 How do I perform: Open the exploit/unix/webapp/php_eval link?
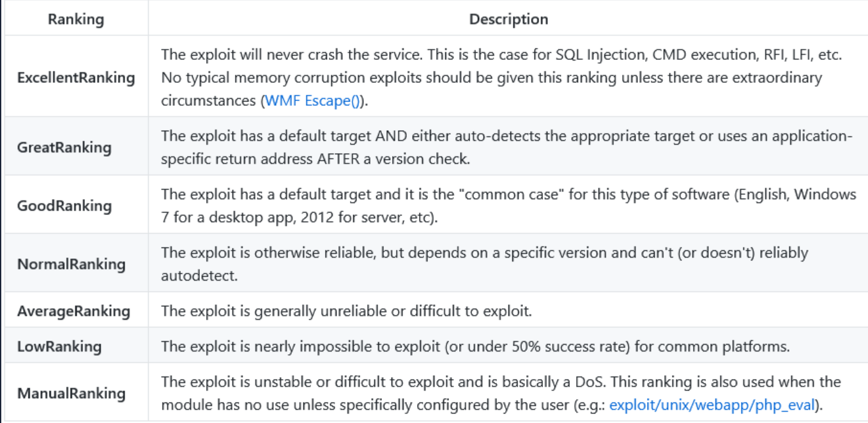[x=712, y=404]
